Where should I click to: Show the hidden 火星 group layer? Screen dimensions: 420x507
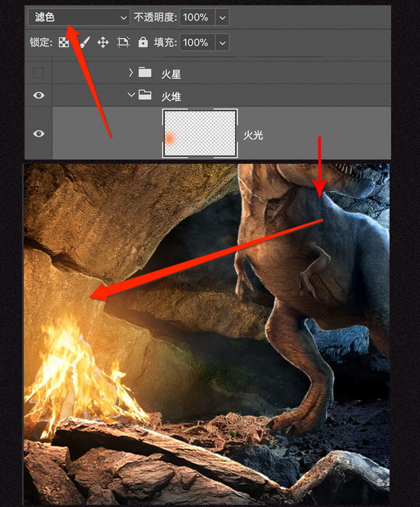point(38,73)
